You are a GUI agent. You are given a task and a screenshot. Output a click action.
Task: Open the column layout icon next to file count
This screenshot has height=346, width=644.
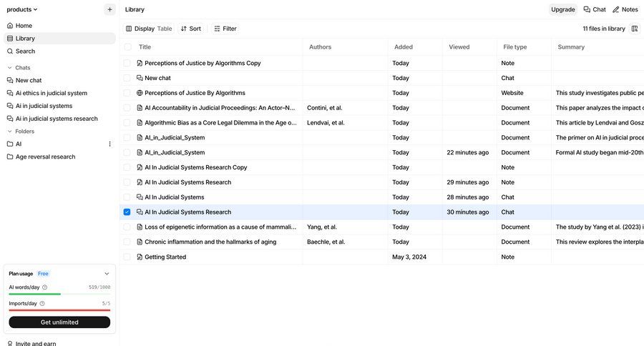635,29
